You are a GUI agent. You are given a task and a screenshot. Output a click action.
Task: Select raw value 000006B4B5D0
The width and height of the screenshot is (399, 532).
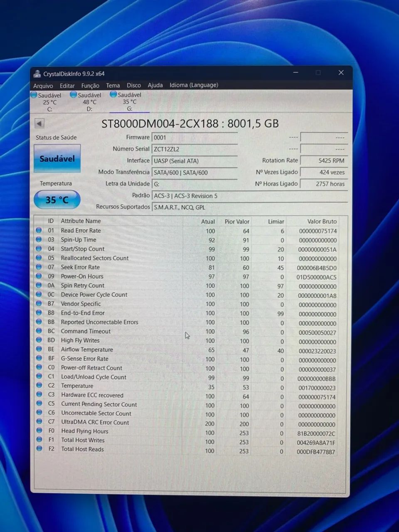pos(317,268)
